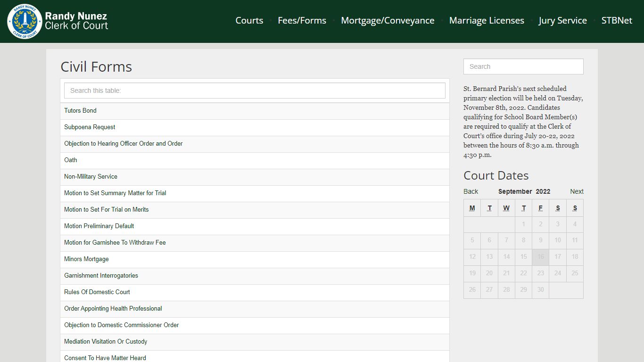The height and width of the screenshot is (362, 644).
Task: Click the Civil Forms heading
Action: tap(96, 66)
